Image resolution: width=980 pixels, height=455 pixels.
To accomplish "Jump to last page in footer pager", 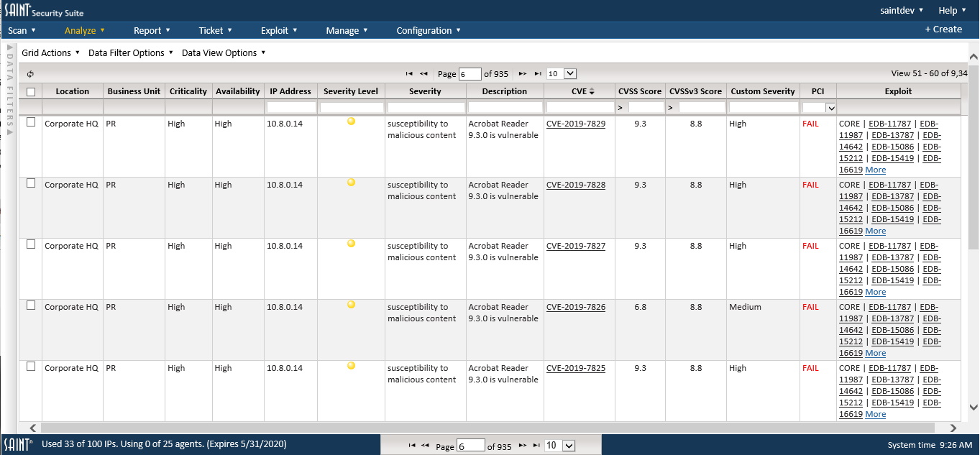I will click(x=536, y=446).
